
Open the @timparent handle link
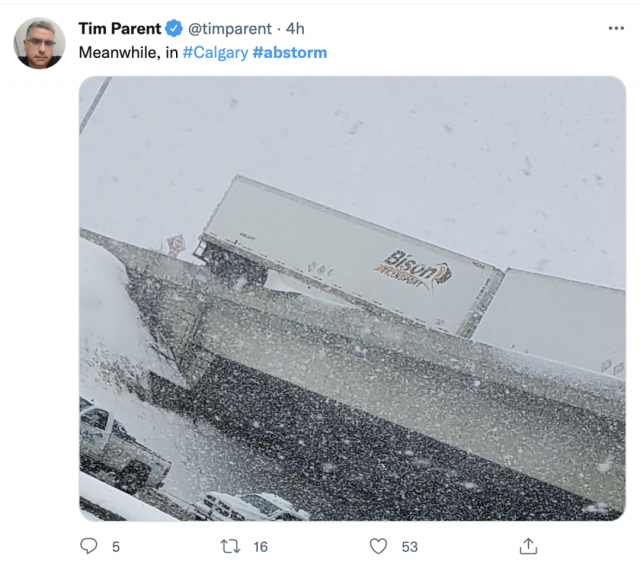pyautogui.click(x=229, y=29)
